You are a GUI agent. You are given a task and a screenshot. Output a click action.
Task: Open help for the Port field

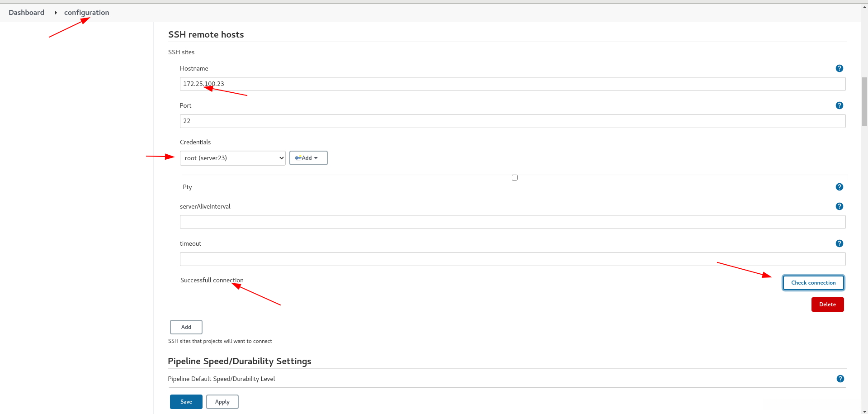(x=839, y=105)
